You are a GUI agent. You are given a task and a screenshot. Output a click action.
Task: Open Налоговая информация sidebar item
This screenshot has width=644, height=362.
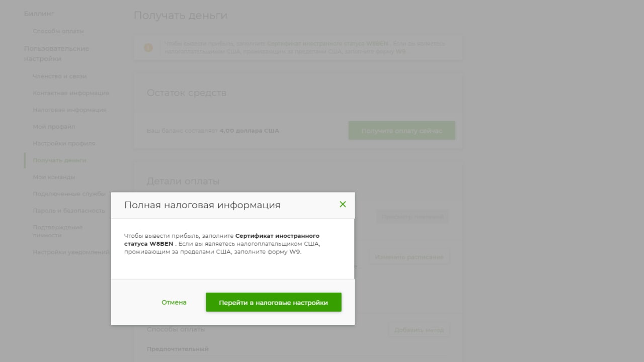[x=69, y=110]
